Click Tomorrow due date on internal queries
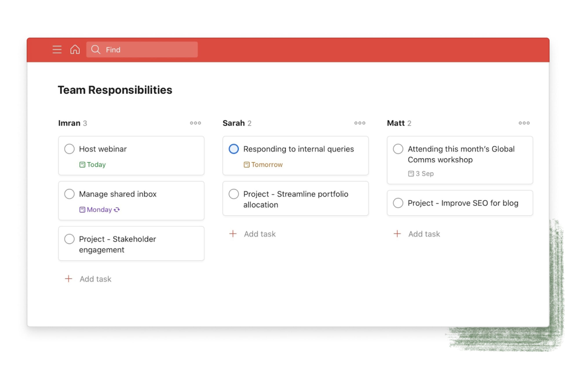The width and height of the screenshot is (577, 392). coord(267,165)
